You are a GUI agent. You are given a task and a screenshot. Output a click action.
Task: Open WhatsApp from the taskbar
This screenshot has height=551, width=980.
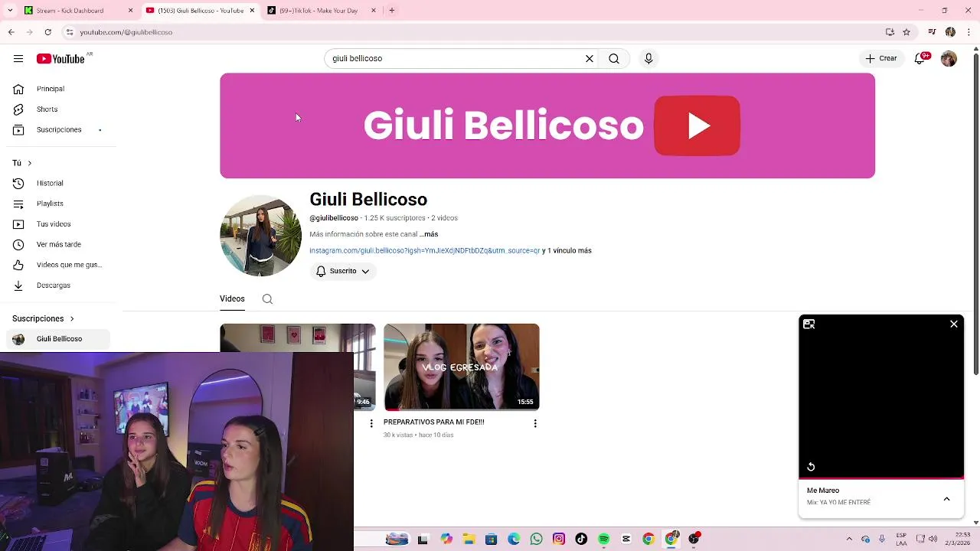(x=536, y=540)
